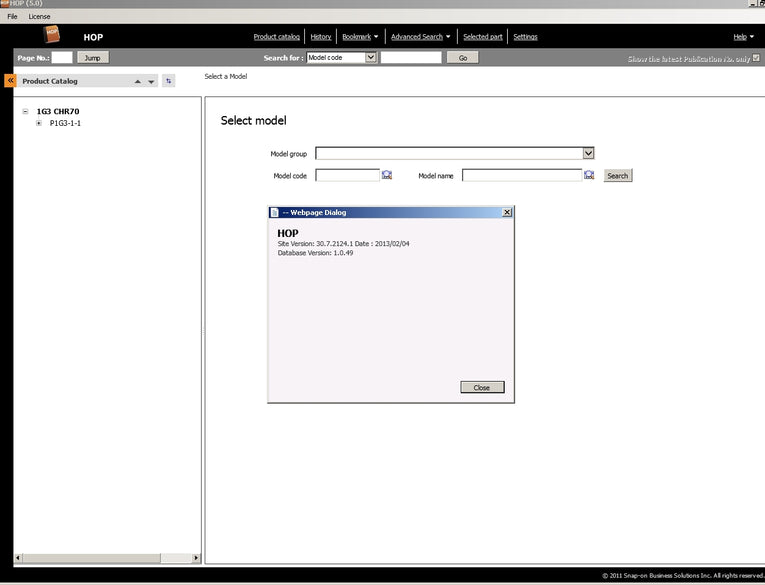
Task: Collapse the sidebar with the orange double-arrow
Action: tap(10, 81)
